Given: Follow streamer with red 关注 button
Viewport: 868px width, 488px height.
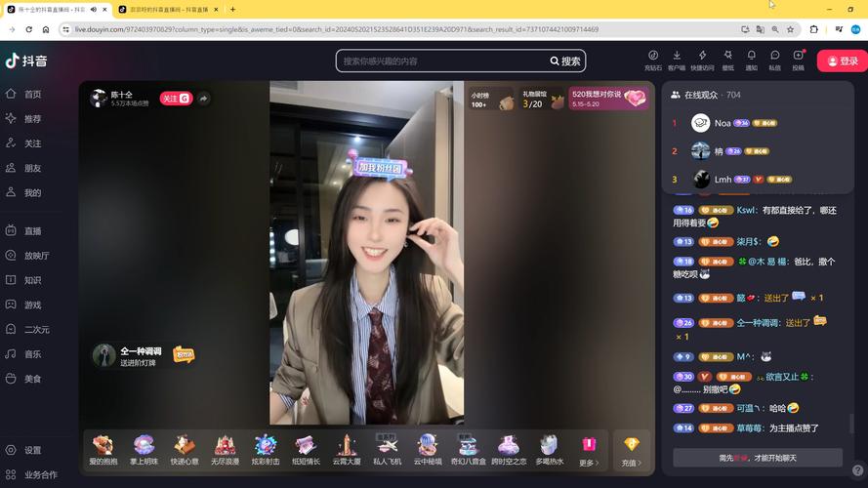Looking at the screenshot, I should 176,99.
